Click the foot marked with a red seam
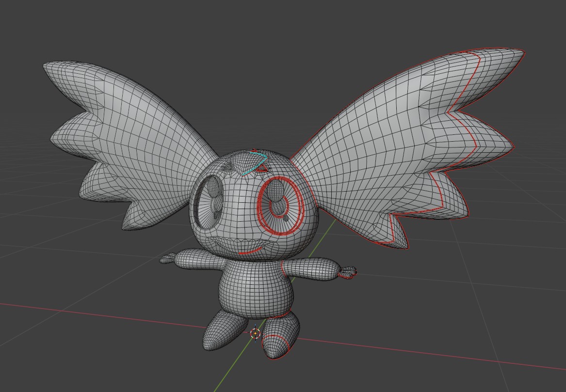 click(x=280, y=335)
